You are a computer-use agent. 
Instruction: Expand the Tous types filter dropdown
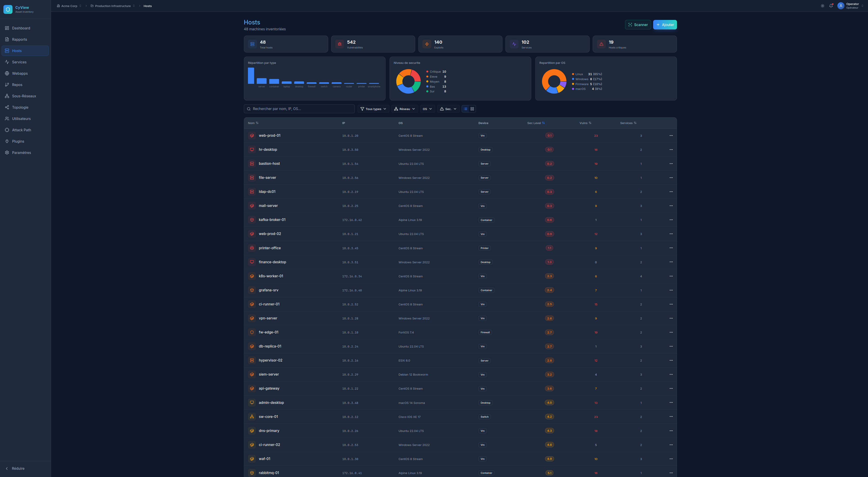pyautogui.click(x=373, y=109)
